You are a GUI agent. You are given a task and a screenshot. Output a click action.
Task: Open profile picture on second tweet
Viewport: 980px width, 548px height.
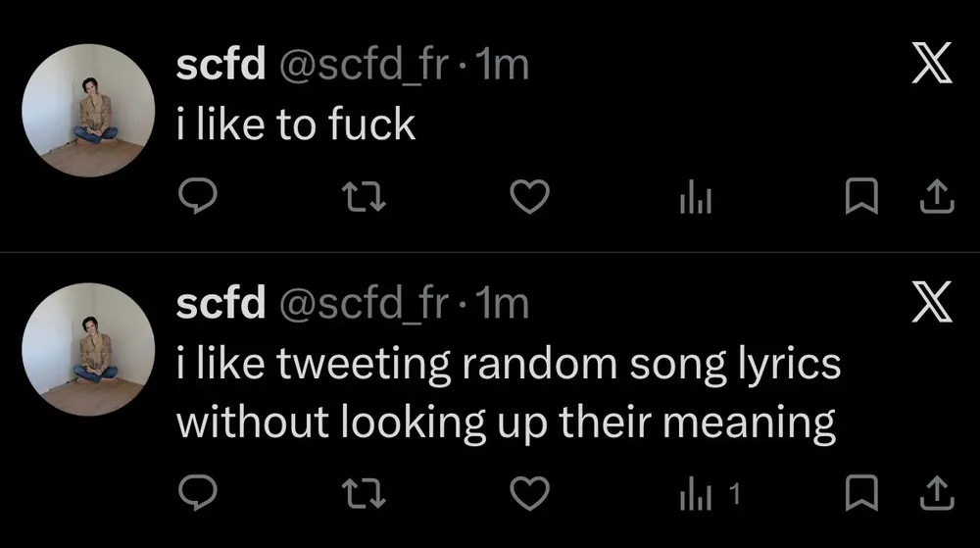(88, 348)
